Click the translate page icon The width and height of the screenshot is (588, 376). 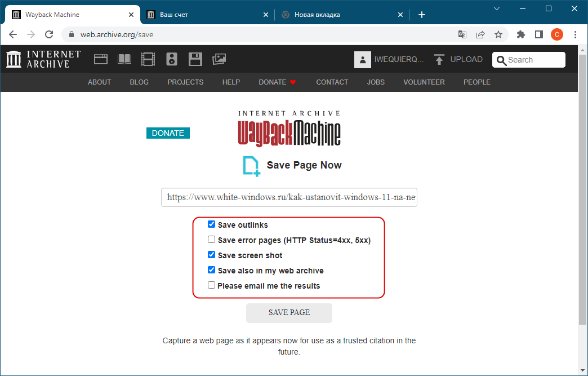[462, 34]
